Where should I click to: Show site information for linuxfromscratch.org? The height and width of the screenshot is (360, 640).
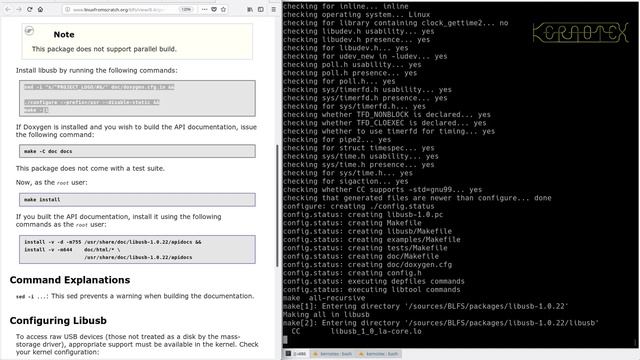pos(68,9)
